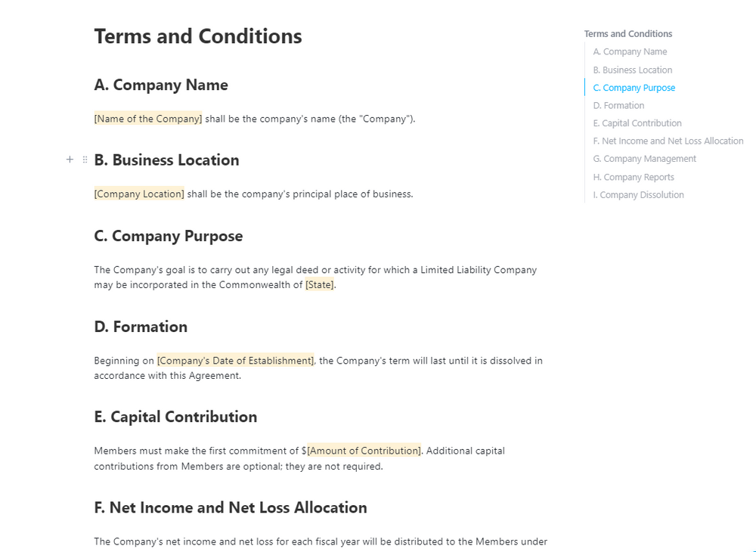Click [Company's Date of Establishment] placeholder

[235, 361]
